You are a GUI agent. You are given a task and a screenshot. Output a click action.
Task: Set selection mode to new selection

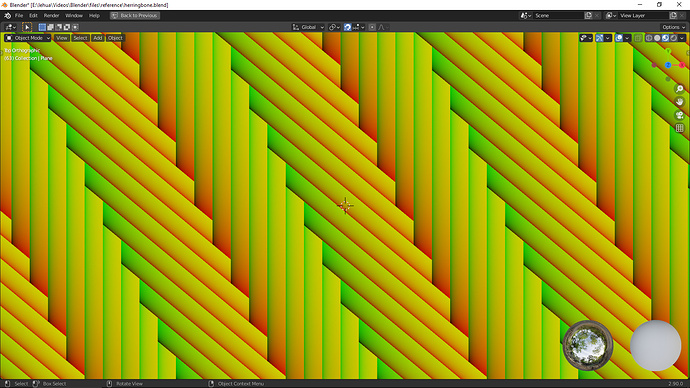[x=42, y=27]
